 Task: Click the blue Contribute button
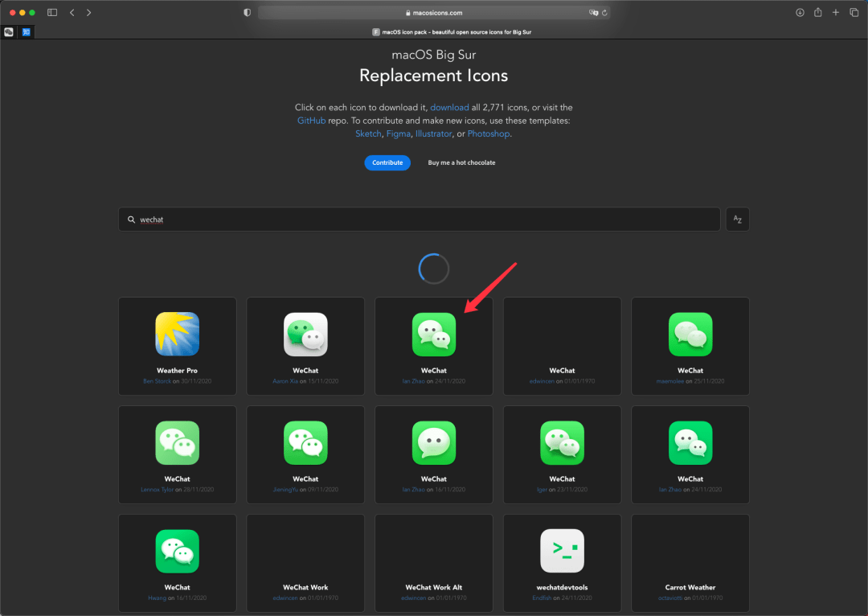(x=387, y=163)
